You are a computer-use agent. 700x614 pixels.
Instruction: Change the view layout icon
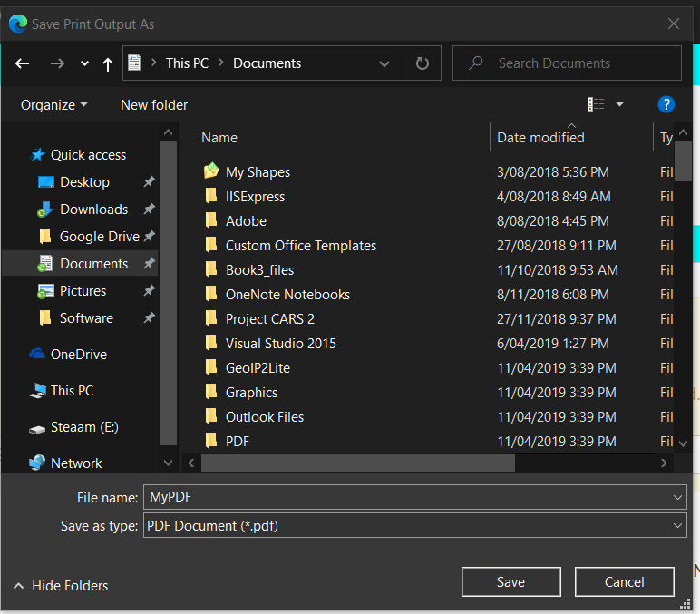tap(595, 104)
